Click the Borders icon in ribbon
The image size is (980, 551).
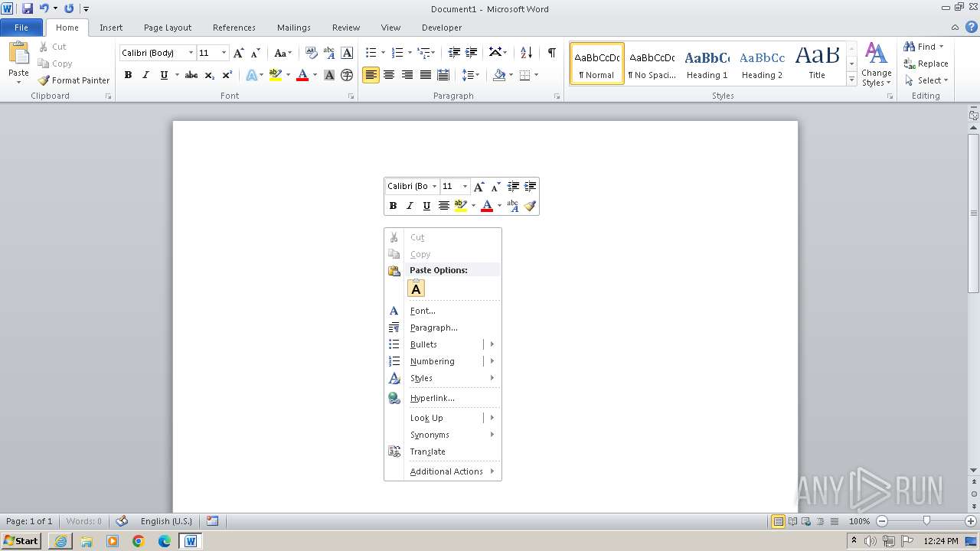[x=524, y=75]
